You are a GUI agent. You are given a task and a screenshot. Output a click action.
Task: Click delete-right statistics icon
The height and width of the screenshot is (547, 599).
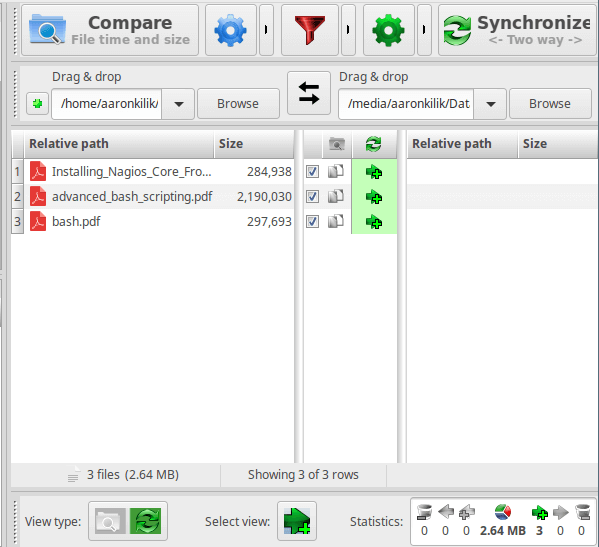(x=582, y=512)
